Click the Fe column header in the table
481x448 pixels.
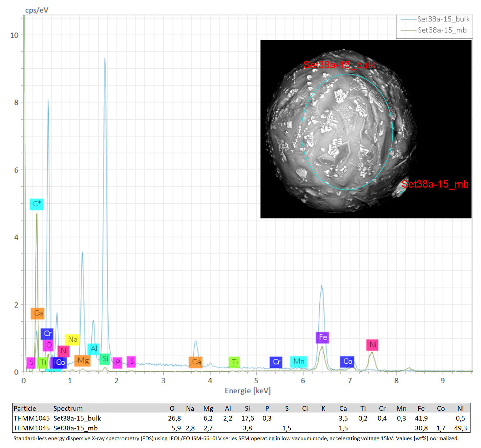[x=421, y=408]
